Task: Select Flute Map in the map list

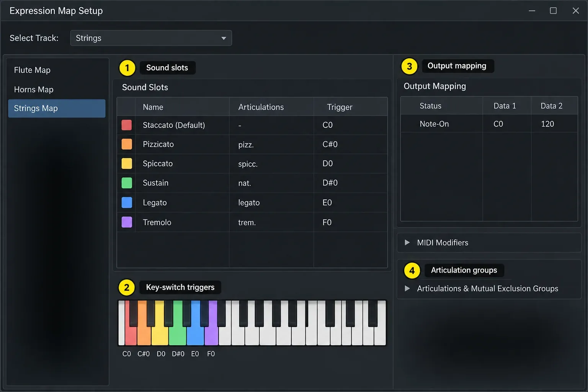Action: 57,70
